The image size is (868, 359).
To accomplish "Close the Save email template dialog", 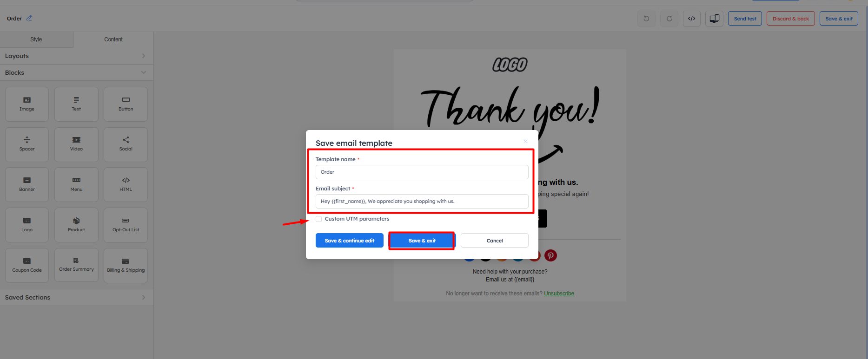I will pyautogui.click(x=525, y=141).
